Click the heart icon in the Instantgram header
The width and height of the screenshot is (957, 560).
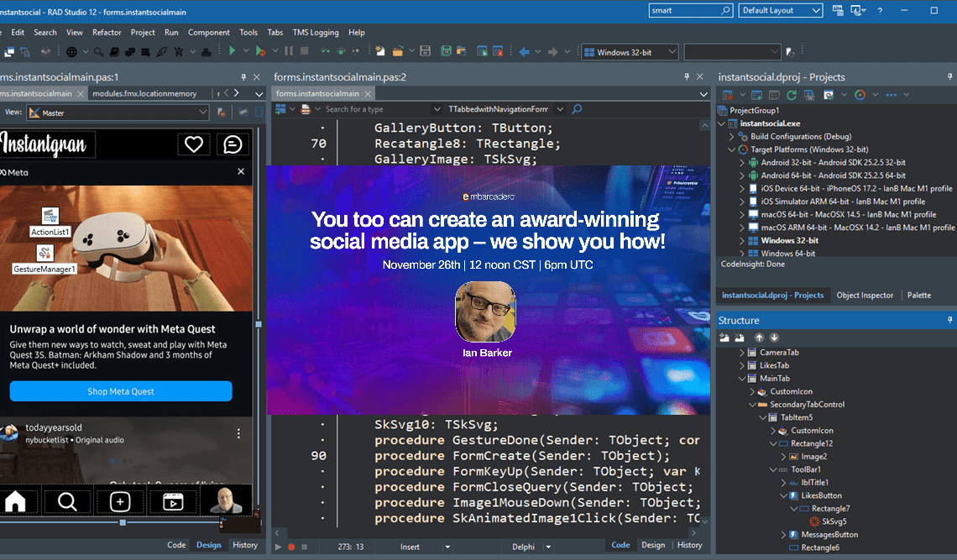[194, 144]
